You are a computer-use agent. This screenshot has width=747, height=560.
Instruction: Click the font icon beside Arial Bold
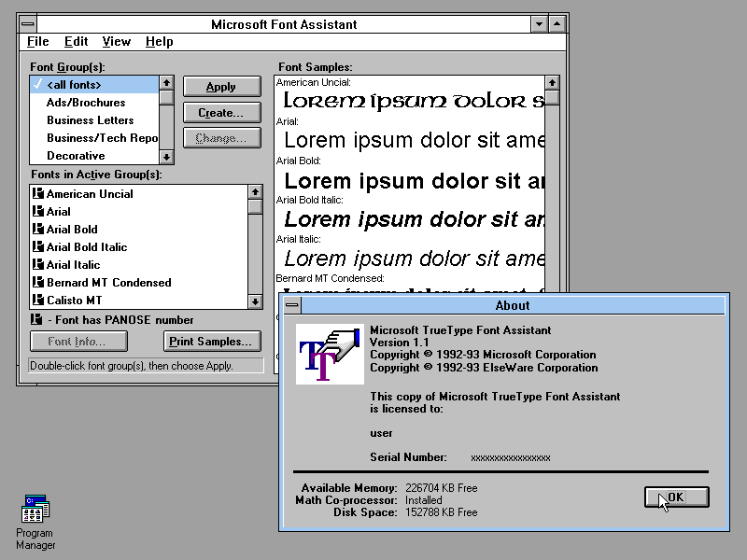pos(37,229)
